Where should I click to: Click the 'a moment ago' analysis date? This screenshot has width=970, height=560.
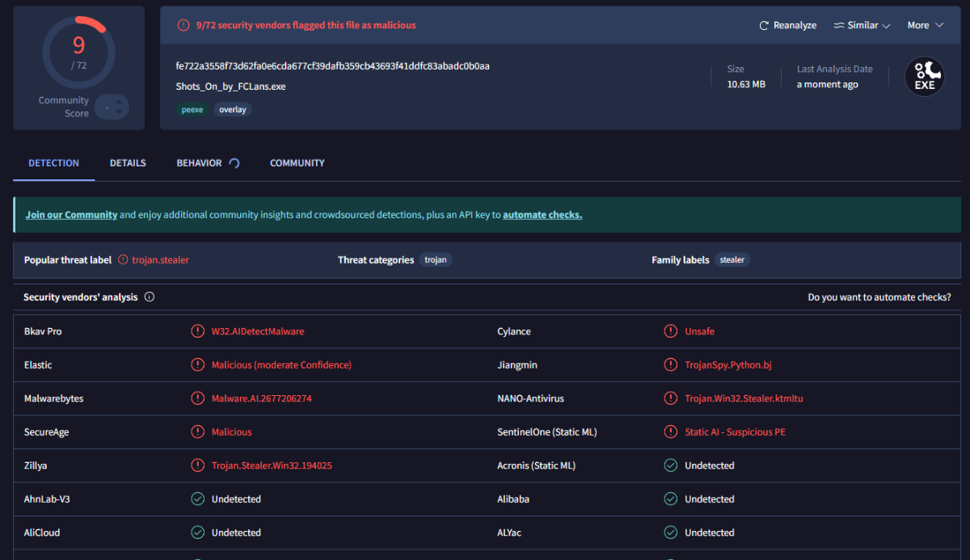pyautogui.click(x=827, y=84)
